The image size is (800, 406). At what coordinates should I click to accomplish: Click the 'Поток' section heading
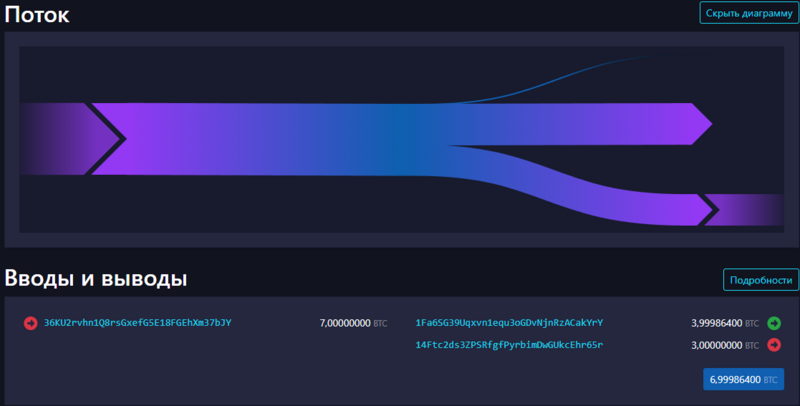37,14
